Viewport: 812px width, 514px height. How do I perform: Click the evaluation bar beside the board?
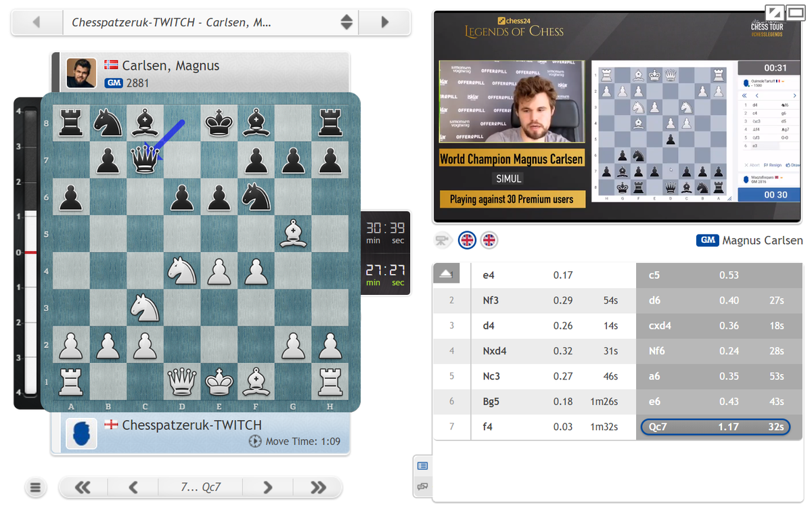(31, 252)
